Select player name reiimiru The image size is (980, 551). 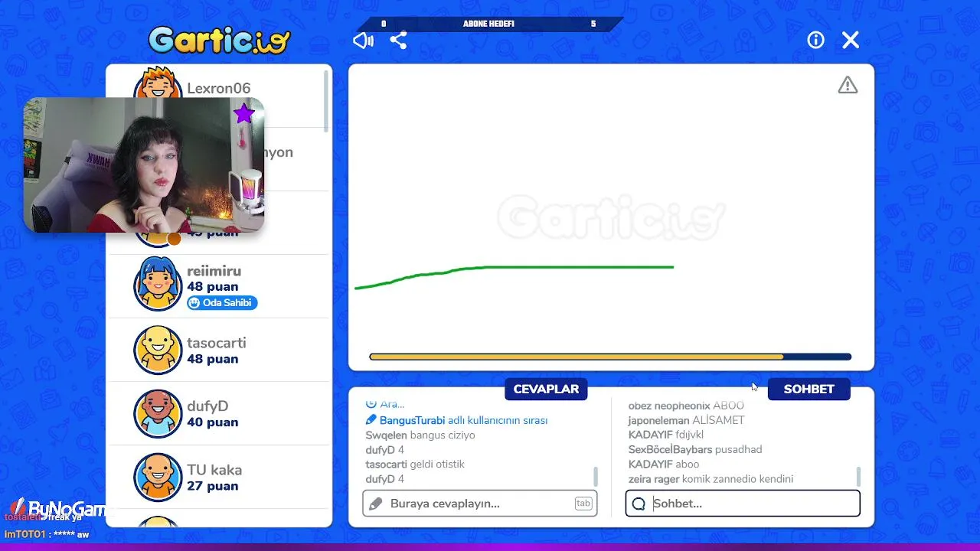214,271
